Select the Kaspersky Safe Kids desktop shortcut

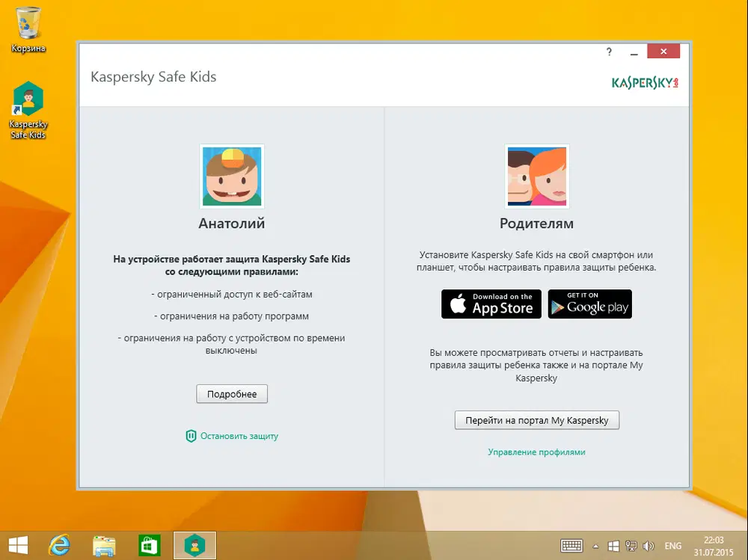[x=28, y=110]
